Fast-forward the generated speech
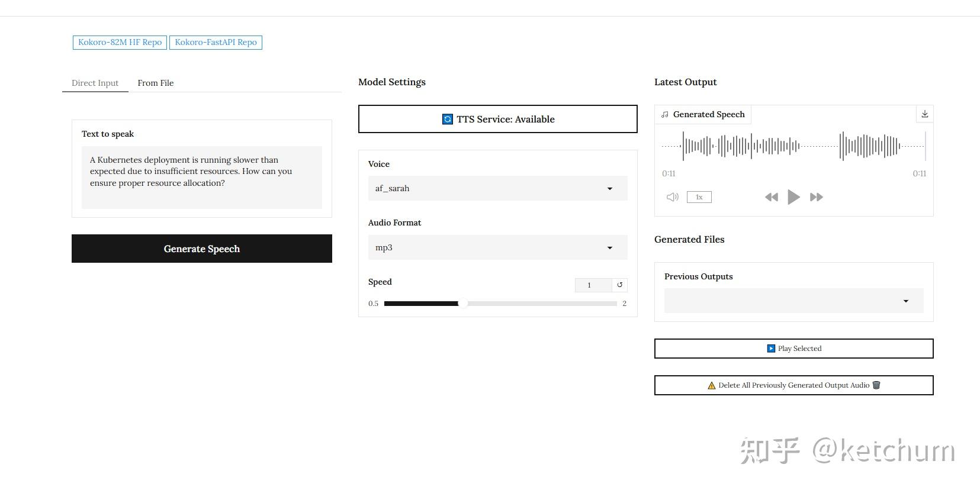Screen dimensions: 980x490 (x=816, y=197)
